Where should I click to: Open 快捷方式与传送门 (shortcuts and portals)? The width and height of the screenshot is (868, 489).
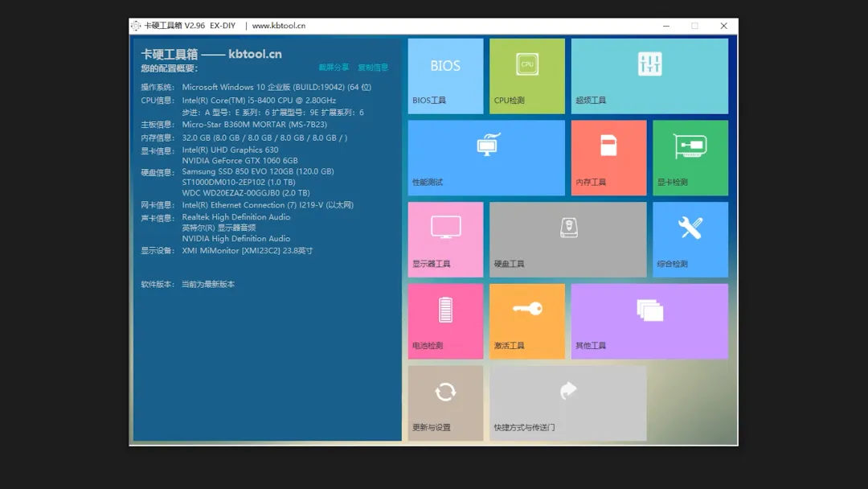pyautogui.click(x=567, y=402)
